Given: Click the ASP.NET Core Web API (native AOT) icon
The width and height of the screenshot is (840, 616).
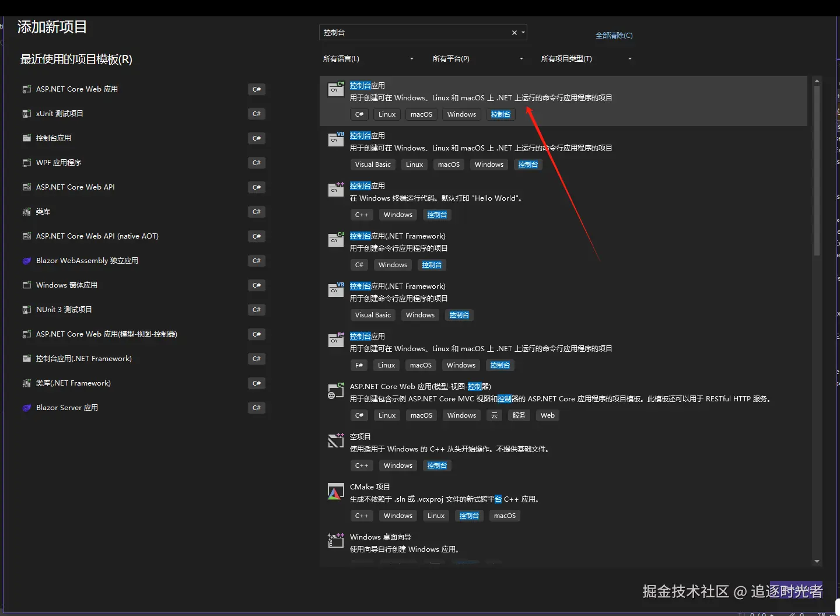Looking at the screenshot, I should click(27, 236).
